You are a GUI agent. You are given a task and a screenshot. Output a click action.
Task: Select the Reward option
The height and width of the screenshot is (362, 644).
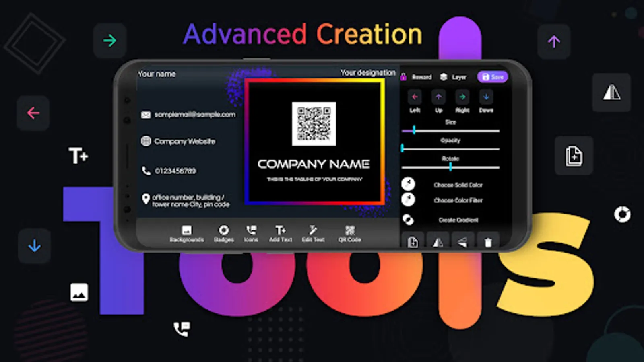click(422, 77)
